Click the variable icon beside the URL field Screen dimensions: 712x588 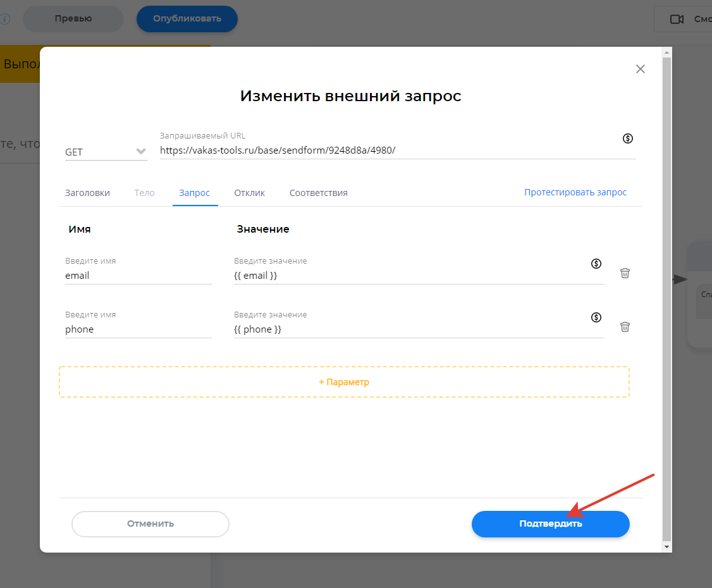pyautogui.click(x=628, y=138)
